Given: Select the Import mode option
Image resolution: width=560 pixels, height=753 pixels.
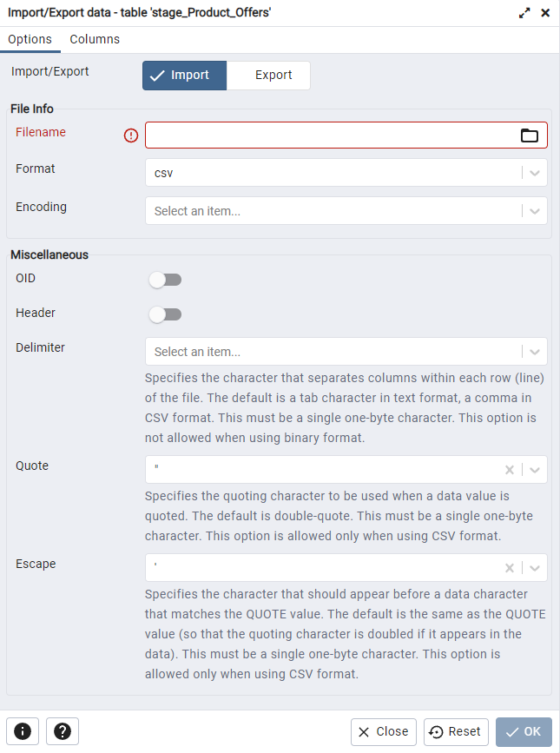Looking at the screenshot, I should (x=185, y=76).
